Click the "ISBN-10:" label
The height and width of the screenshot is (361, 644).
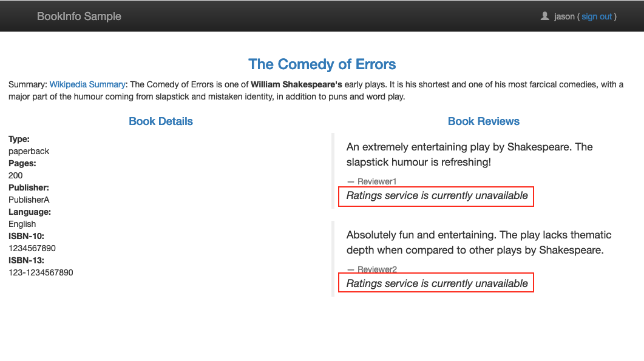tap(27, 236)
